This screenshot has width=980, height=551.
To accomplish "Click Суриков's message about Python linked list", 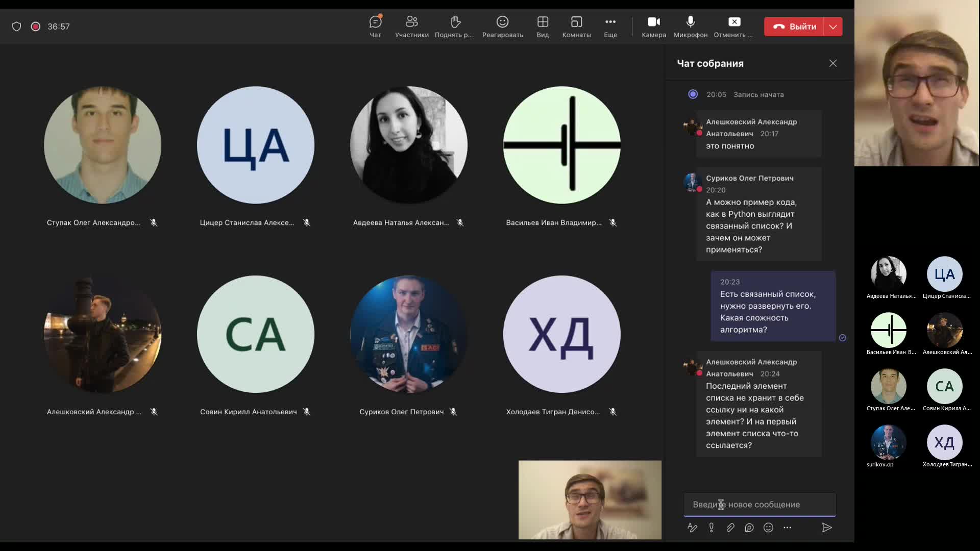I will [759, 214].
